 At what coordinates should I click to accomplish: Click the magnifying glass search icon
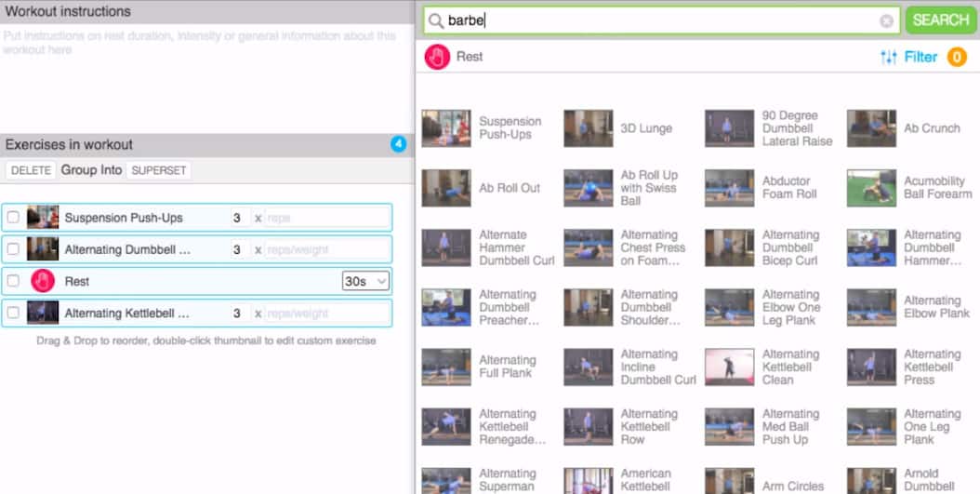coord(436,21)
